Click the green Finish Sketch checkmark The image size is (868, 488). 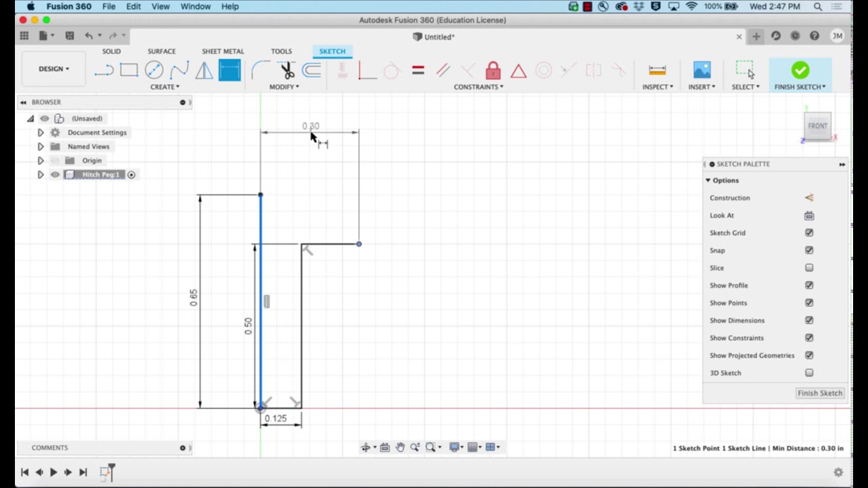(800, 70)
